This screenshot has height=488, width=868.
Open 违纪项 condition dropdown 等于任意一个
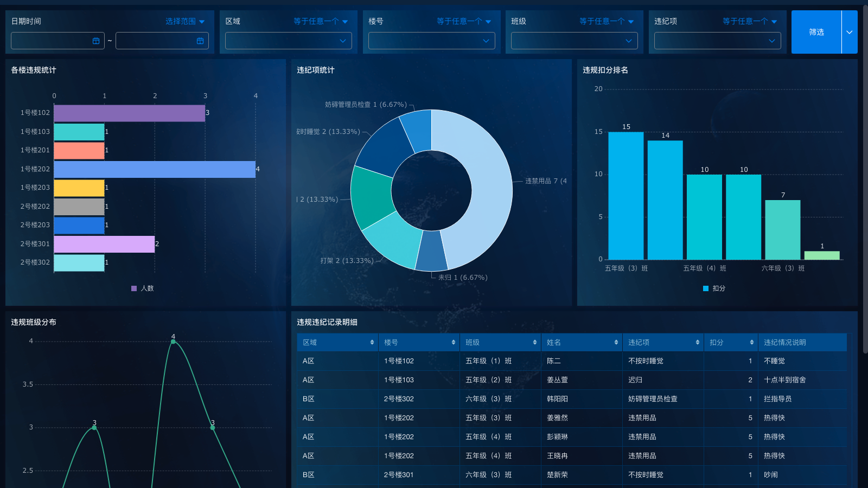pos(750,21)
